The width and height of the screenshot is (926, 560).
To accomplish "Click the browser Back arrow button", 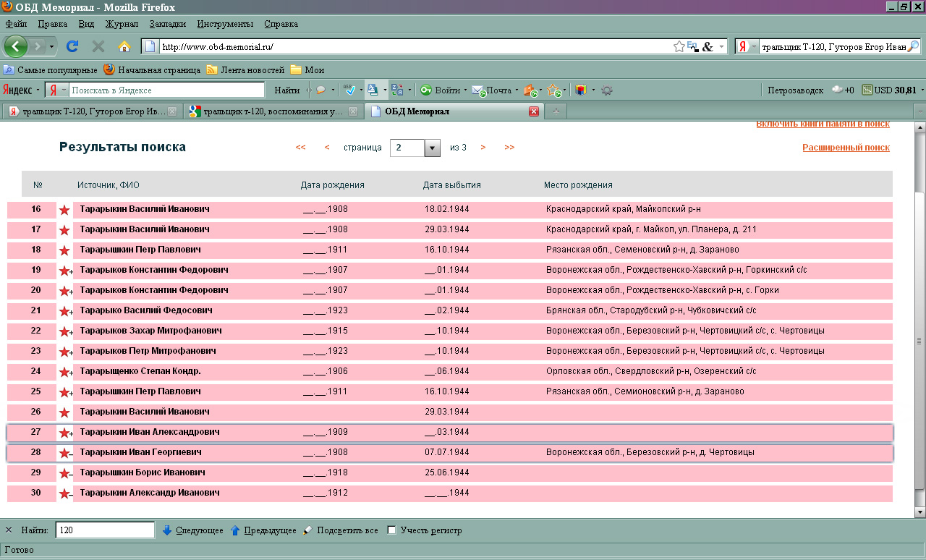I will click(16, 46).
